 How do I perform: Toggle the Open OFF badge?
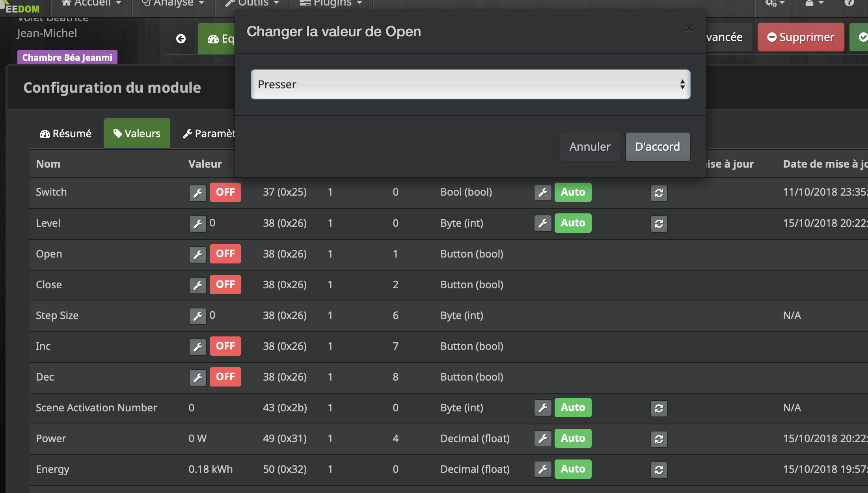[225, 254]
